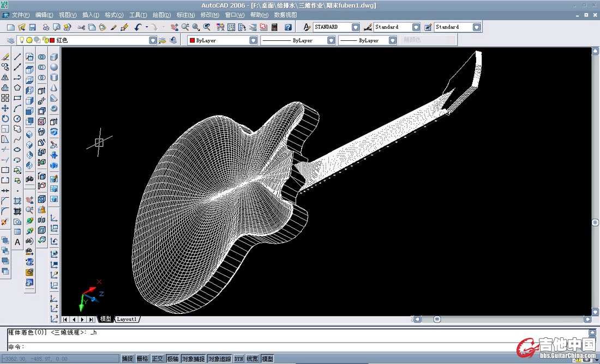This screenshot has height=364, width=600.
Task: Switch to the Layout1 tab
Action: (x=127, y=319)
